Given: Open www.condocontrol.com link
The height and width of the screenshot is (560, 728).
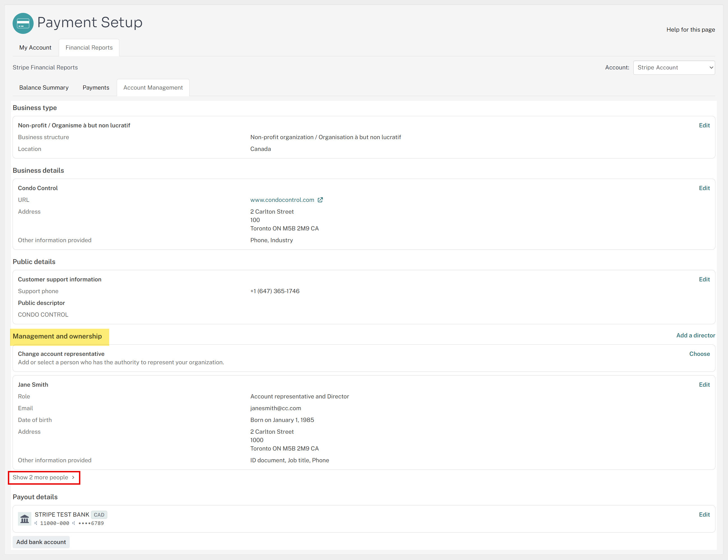Looking at the screenshot, I should point(282,200).
